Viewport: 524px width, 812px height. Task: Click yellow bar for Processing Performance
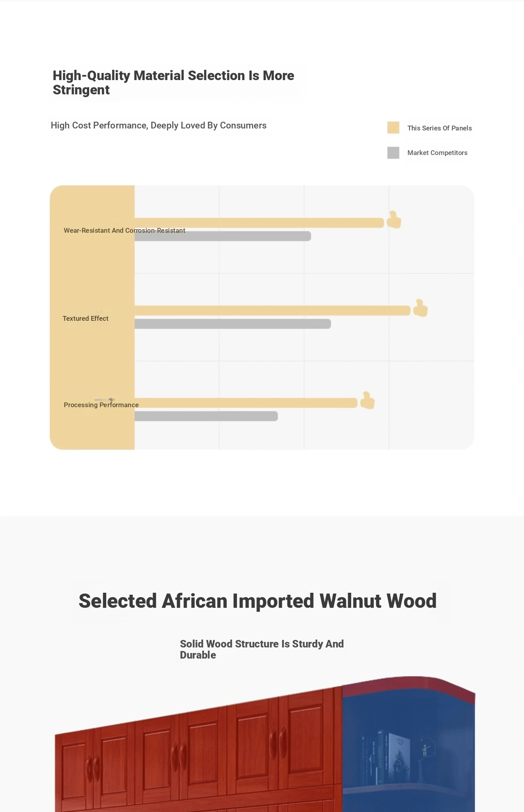(x=246, y=403)
